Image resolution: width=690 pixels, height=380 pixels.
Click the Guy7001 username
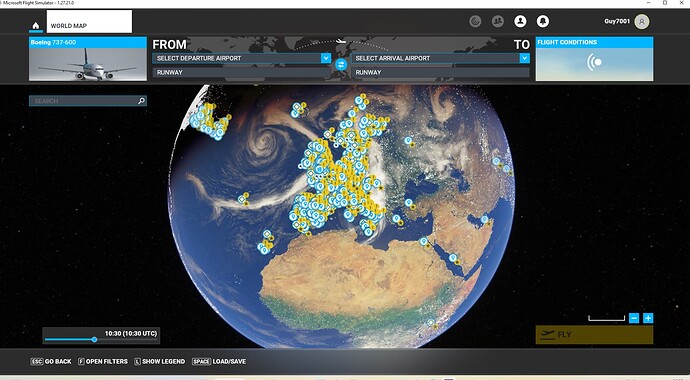[x=617, y=21]
